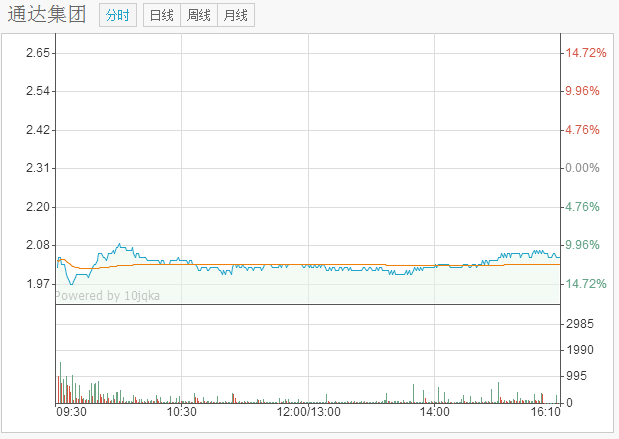The width and height of the screenshot is (619, 439).
Task: Select the 0.00% baseline percentage label
Action: (584, 168)
